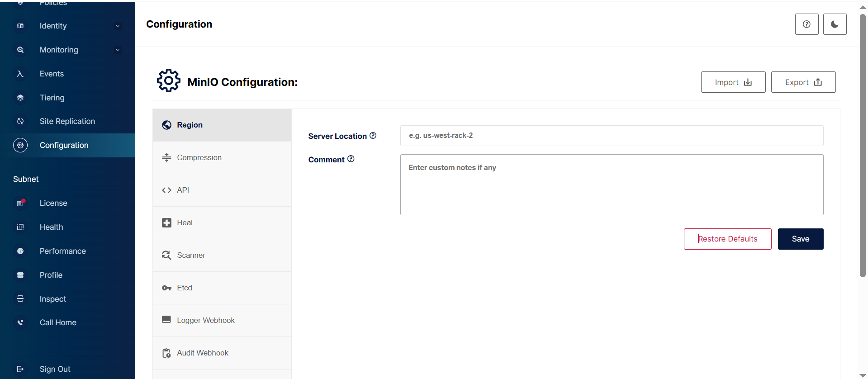Click the Sign Out arrow icon
Viewport: 868px width, 379px height.
click(20, 369)
